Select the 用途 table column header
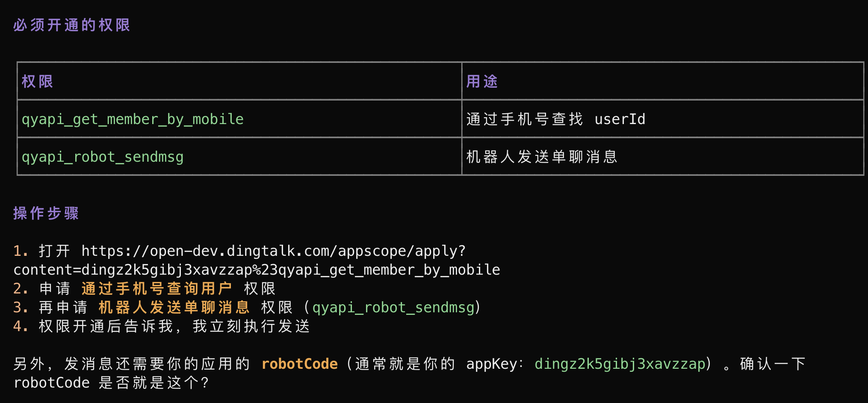 (482, 81)
